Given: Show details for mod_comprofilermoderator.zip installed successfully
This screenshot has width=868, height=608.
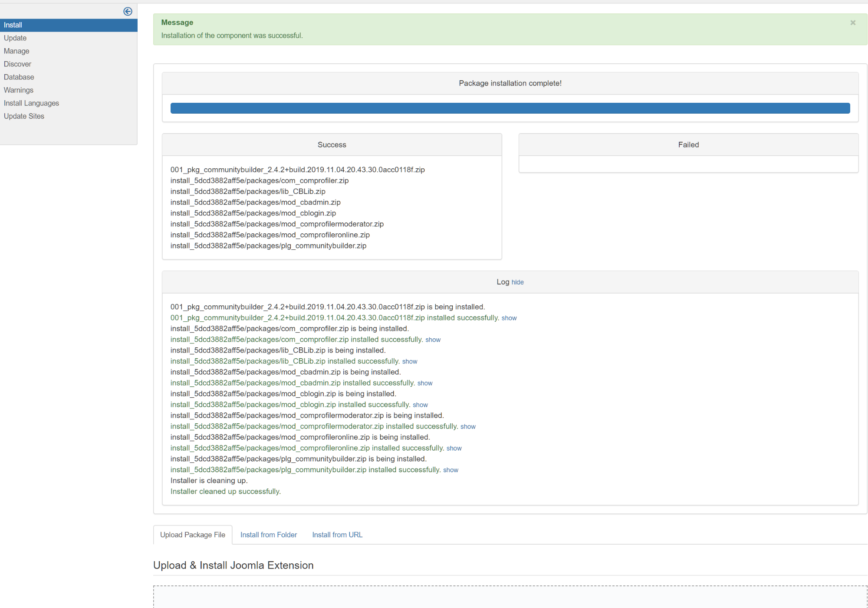Looking at the screenshot, I should tap(468, 427).
